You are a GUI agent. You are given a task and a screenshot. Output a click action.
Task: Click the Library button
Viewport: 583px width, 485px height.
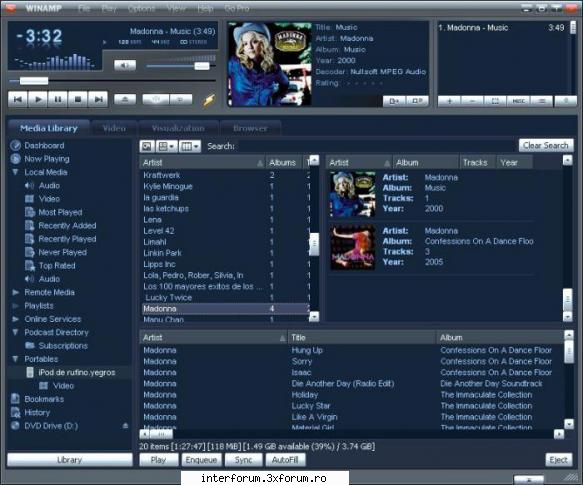(70, 460)
